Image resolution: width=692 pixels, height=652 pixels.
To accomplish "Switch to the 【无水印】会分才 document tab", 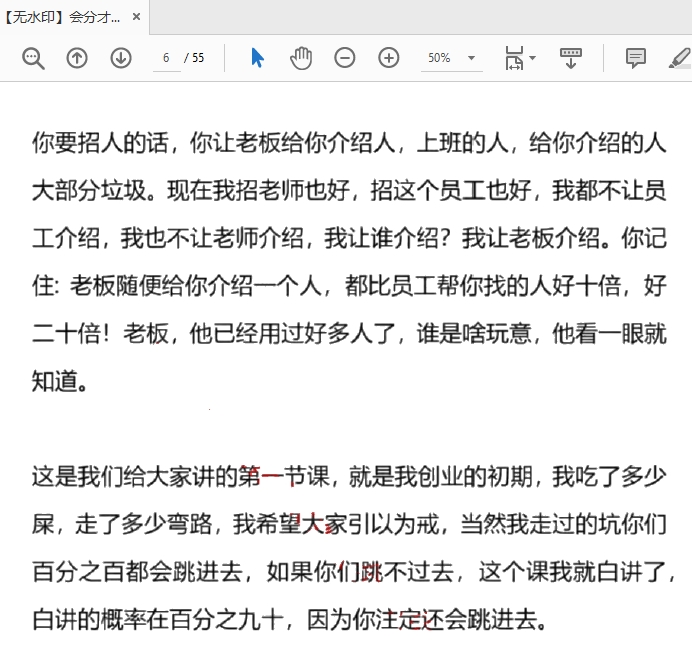I will 62,17.
